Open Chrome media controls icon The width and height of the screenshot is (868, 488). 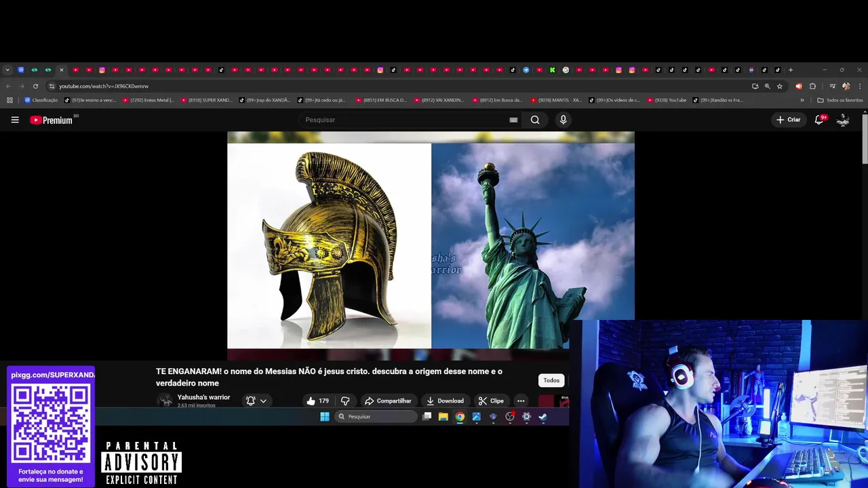(833, 86)
